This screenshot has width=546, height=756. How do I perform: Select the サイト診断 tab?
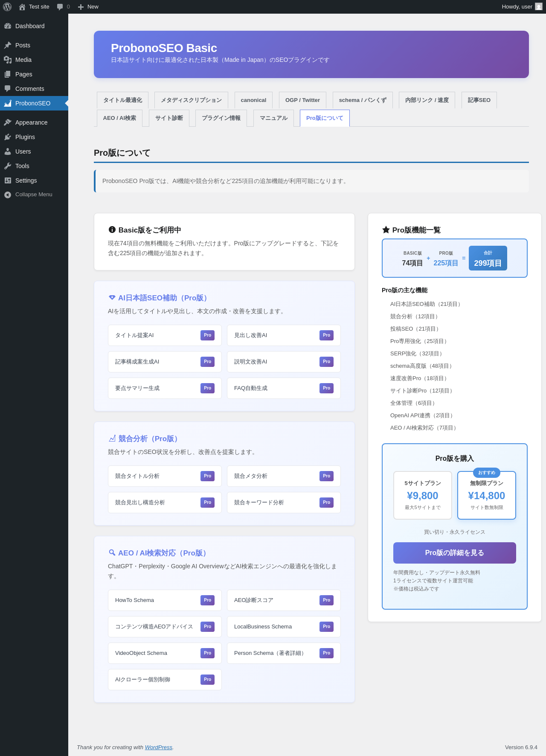point(169,118)
